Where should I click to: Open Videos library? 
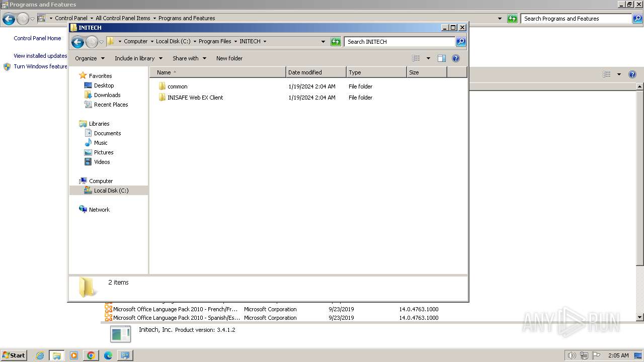pyautogui.click(x=102, y=162)
